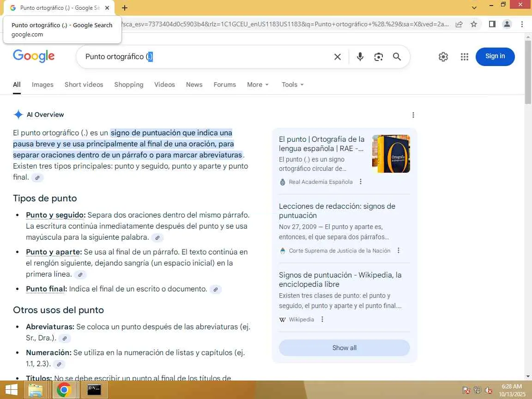Go to Google homepage via logo
The image size is (532, 399).
click(x=34, y=56)
